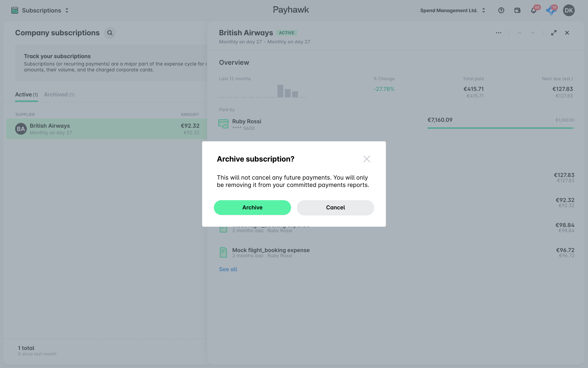Screen dimensions: 588x368
Task: Click the ACTIVE status badge
Action: (286, 33)
